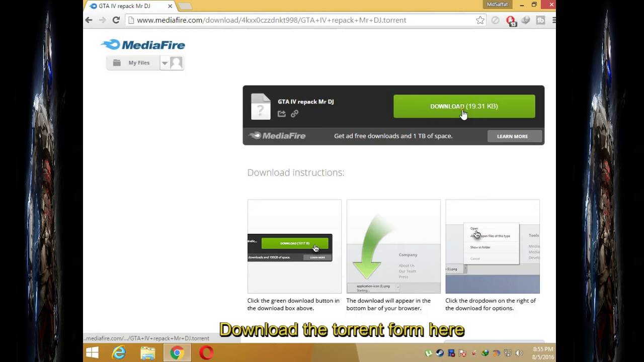The image size is (644, 362).
Task: Click text 'The download will appear in the'
Action: 388,301
